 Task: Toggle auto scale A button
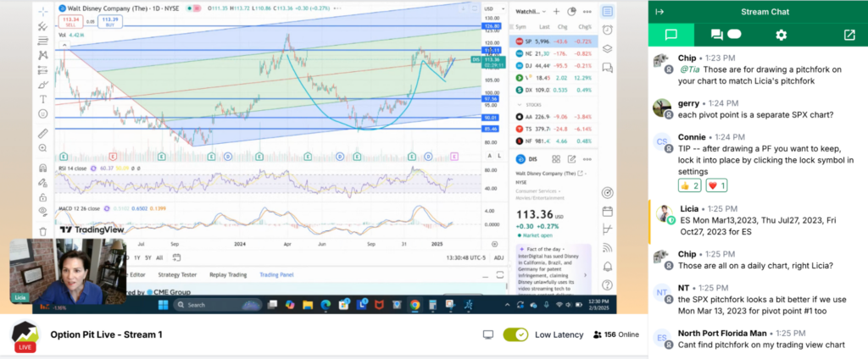click(x=490, y=156)
